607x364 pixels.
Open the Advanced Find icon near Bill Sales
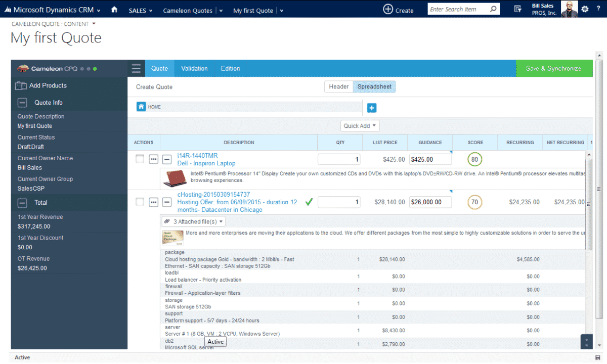click(x=516, y=9)
